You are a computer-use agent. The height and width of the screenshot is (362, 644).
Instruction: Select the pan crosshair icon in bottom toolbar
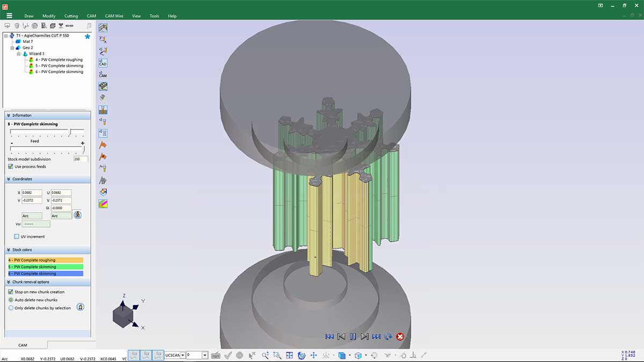pyautogui.click(x=313, y=354)
